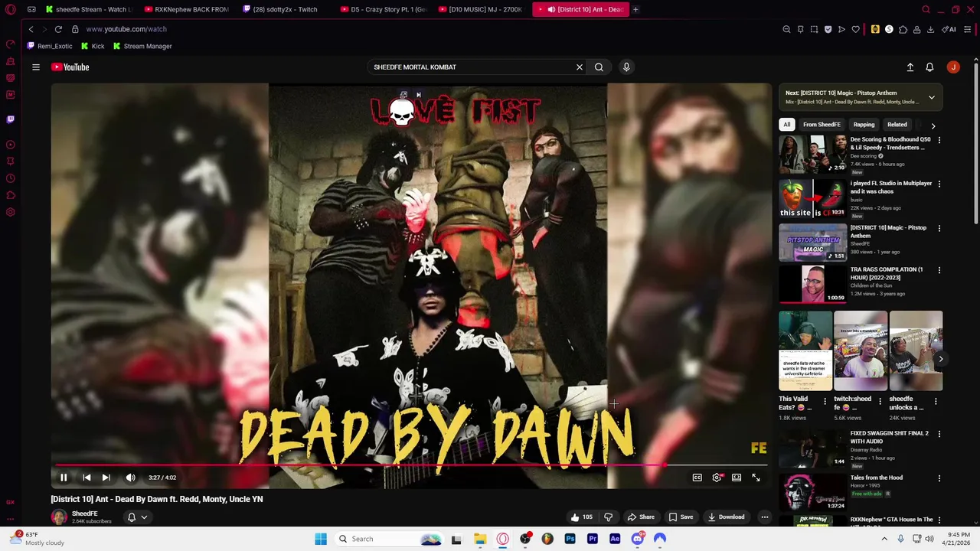This screenshot has width=980, height=551.
Task: Open the browser heart bookmark icon
Action: pyautogui.click(x=856, y=29)
